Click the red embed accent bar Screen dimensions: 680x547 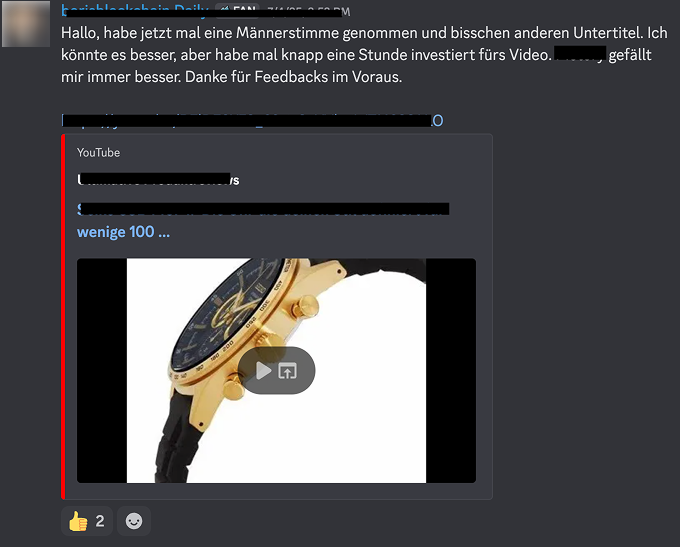click(63, 317)
